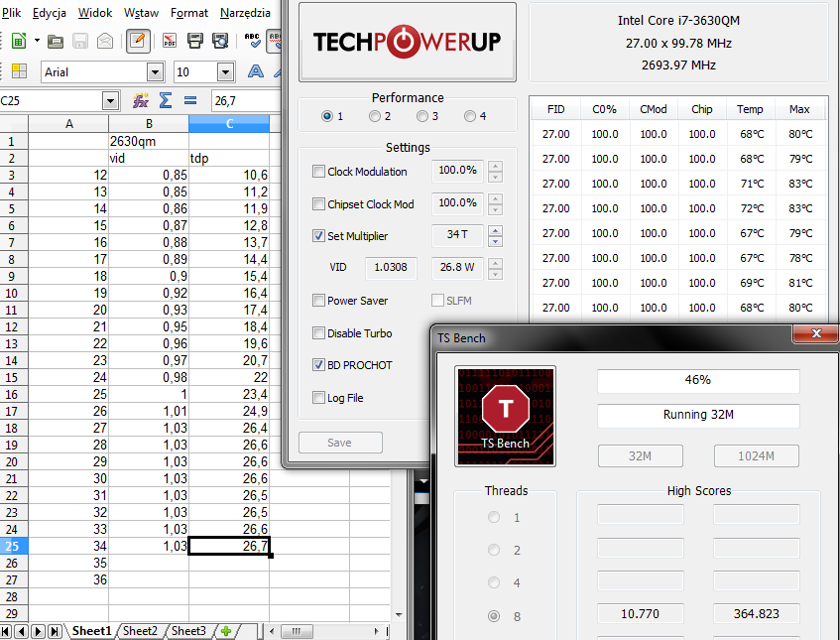Click the formula input line showing 26,7
Viewport: 840px width, 640px height.
(x=246, y=101)
